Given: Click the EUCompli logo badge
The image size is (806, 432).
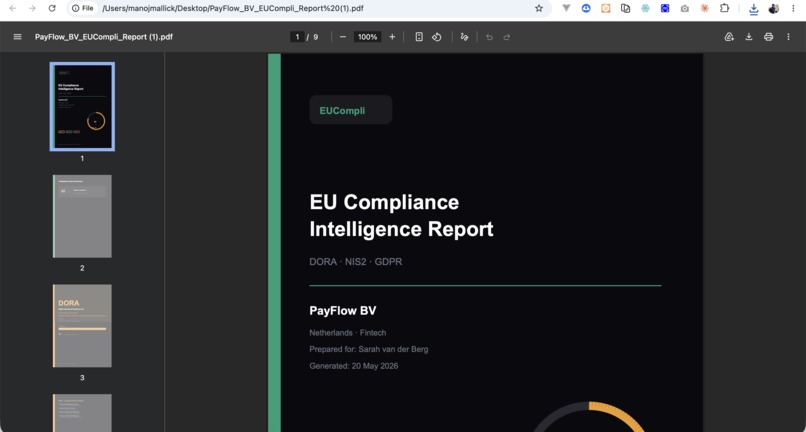Looking at the screenshot, I should tap(351, 110).
